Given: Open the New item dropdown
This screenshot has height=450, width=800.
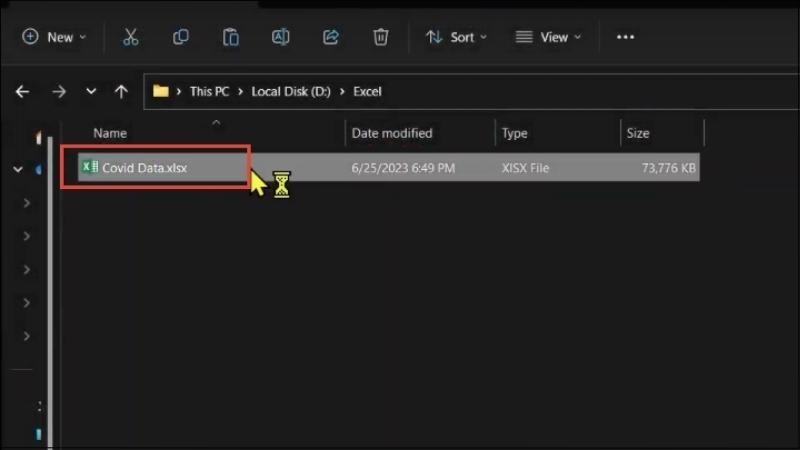Looking at the screenshot, I should coord(54,37).
